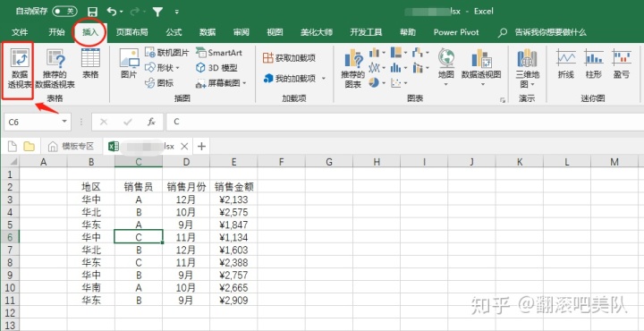Open the Formulas (公式) tab
The height and width of the screenshot is (331, 644).
[174, 32]
